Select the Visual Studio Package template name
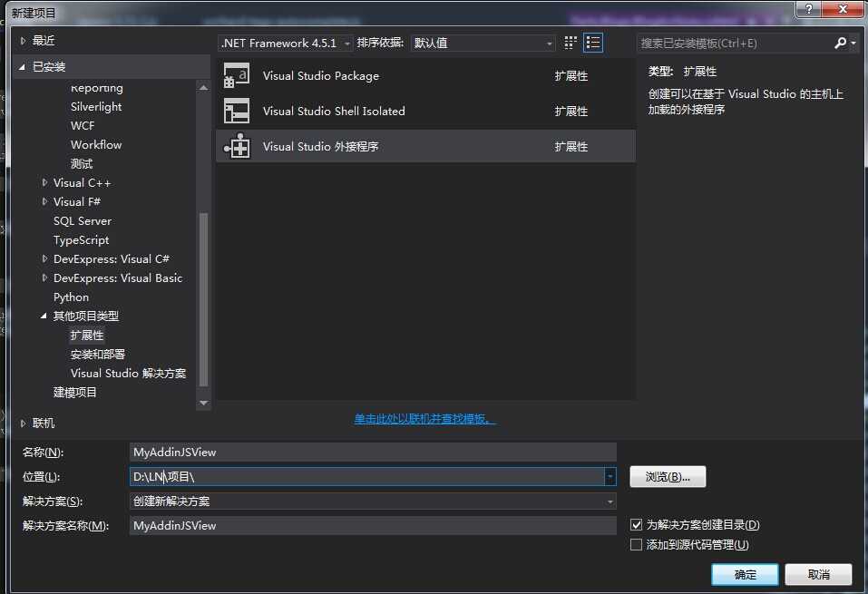This screenshot has height=594, width=868. coord(320,76)
